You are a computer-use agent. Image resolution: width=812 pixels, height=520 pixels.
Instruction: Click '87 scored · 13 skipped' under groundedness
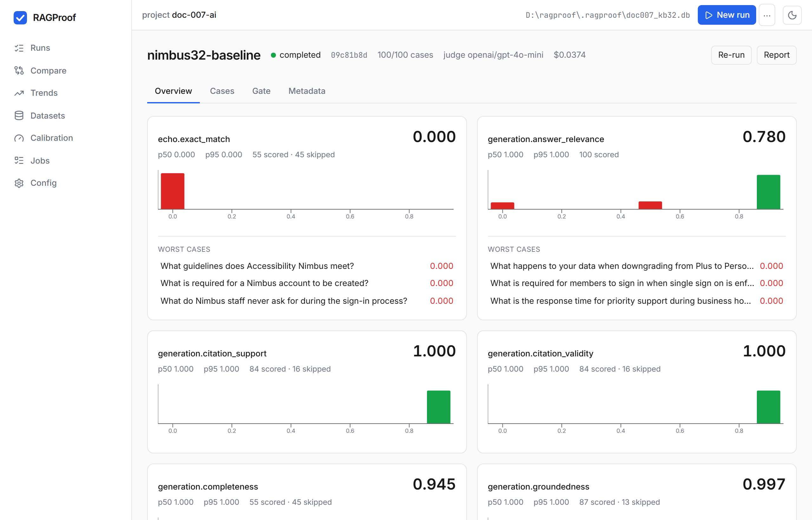(619, 502)
